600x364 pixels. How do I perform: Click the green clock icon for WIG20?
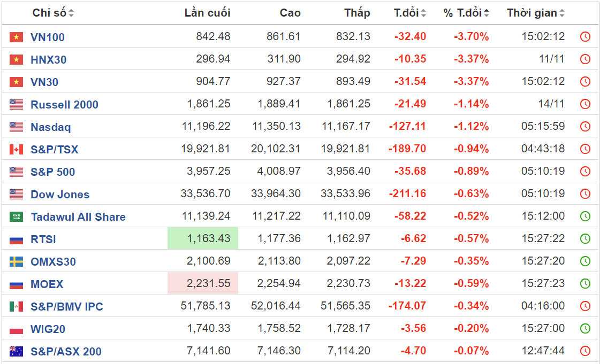(x=585, y=329)
